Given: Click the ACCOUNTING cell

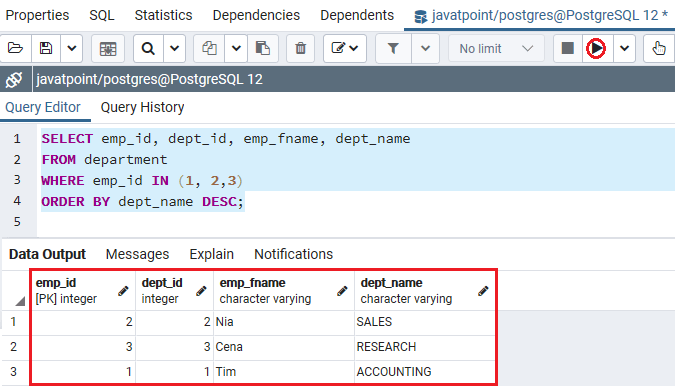Looking at the screenshot, I should [425, 372].
